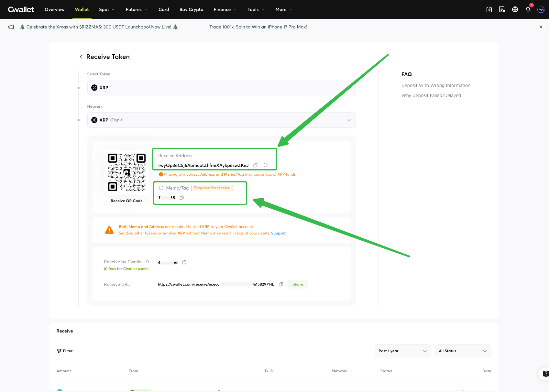Open Deposit With Wrong Information FAQ
Screen dimensions: 549x392
click(436, 85)
